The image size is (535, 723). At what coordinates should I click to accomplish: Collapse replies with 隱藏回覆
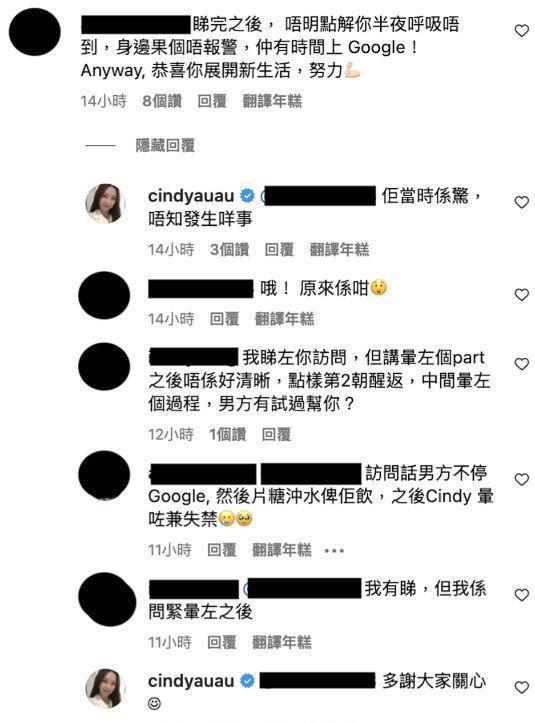165,146
